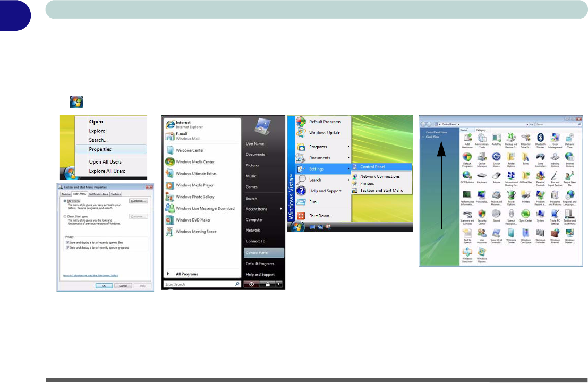Viewport: 588px width, 383px height.
Task: Open Parental Controls in Control Panel
Action: click(540, 179)
